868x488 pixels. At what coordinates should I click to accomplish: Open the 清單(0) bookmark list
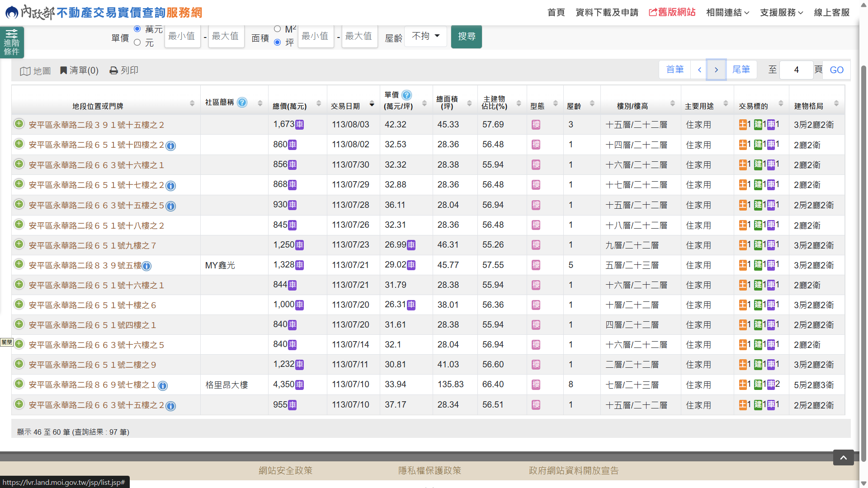point(79,70)
